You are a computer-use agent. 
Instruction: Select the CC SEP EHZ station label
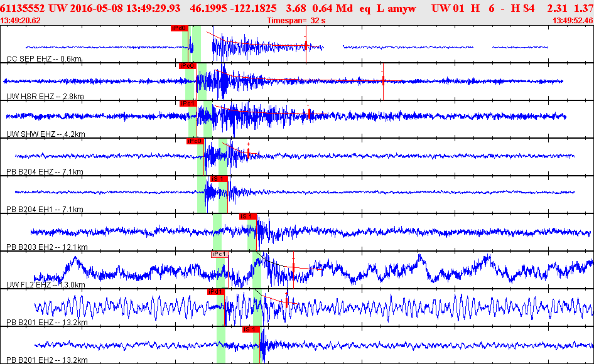click(44, 59)
